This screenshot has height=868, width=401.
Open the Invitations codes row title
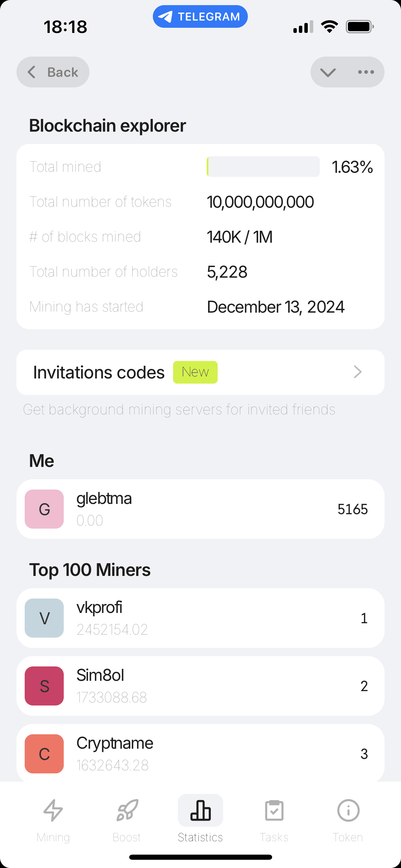pyautogui.click(x=99, y=372)
